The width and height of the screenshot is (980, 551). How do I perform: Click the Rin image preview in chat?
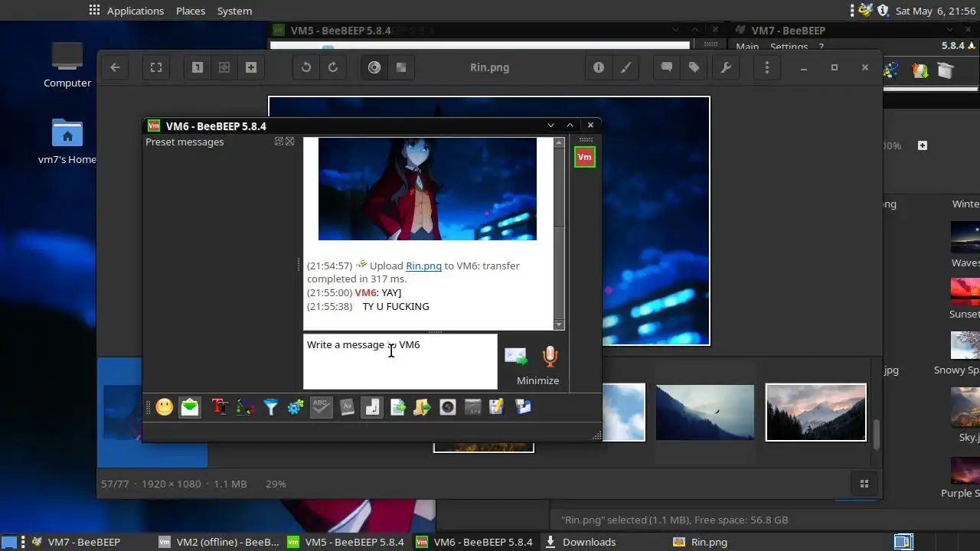coord(427,189)
